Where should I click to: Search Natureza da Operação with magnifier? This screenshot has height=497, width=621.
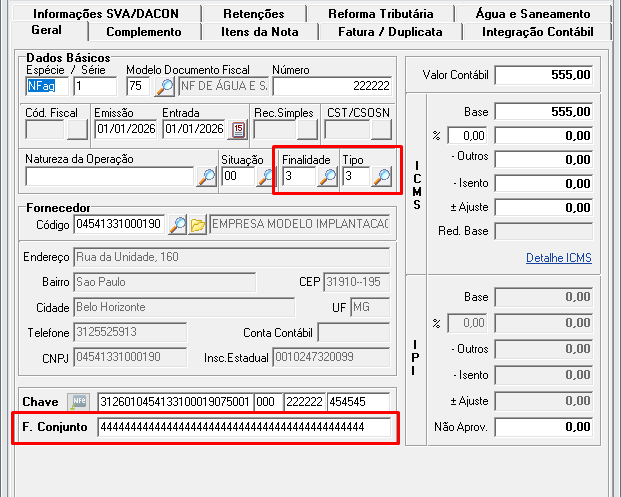pyautogui.click(x=207, y=177)
